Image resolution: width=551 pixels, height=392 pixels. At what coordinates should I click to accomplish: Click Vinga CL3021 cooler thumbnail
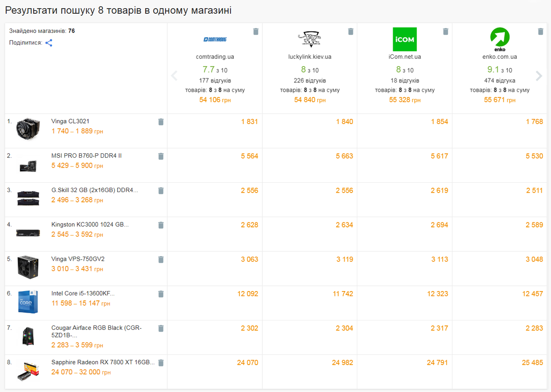tap(28, 129)
